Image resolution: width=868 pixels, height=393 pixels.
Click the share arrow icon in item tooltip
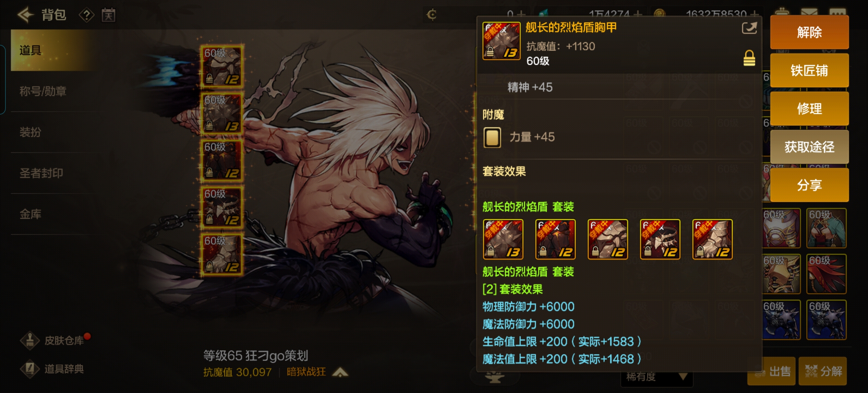tap(749, 28)
